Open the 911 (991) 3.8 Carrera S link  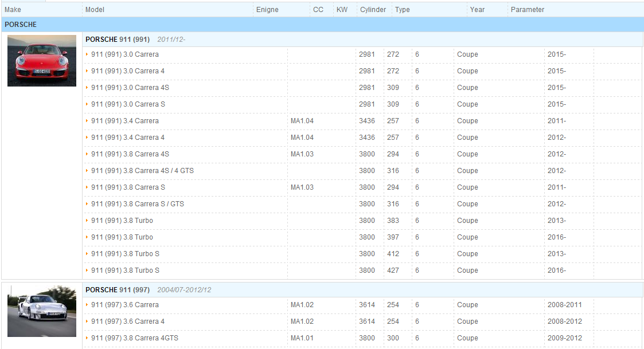coord(128,187)
